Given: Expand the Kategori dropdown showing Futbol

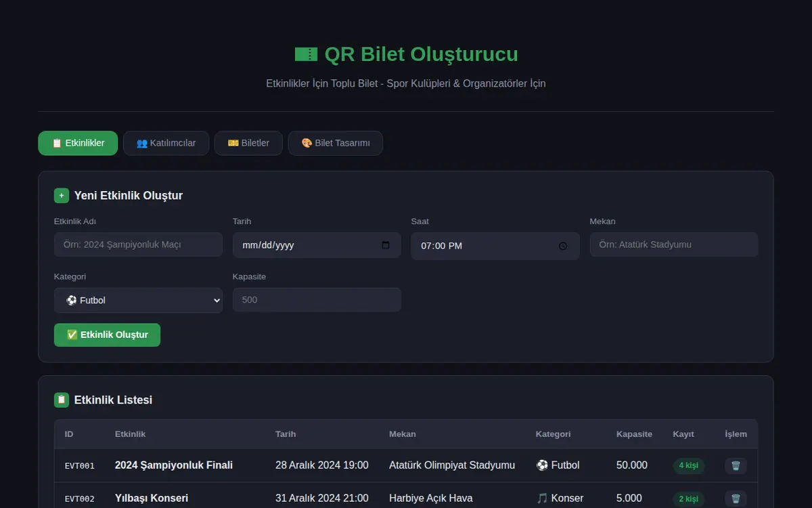Looking at the screenshot, I should tap(138, 300).
